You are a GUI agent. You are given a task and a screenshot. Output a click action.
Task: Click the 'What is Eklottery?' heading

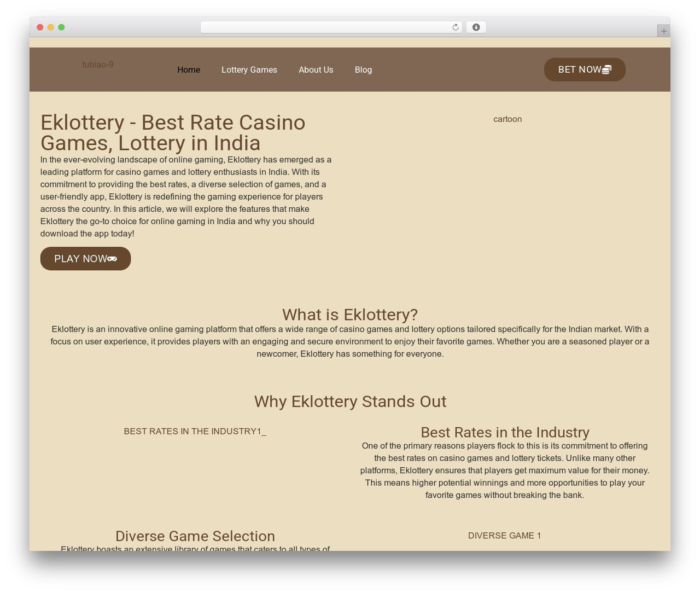pyautogui.click(x=350, y=315)
